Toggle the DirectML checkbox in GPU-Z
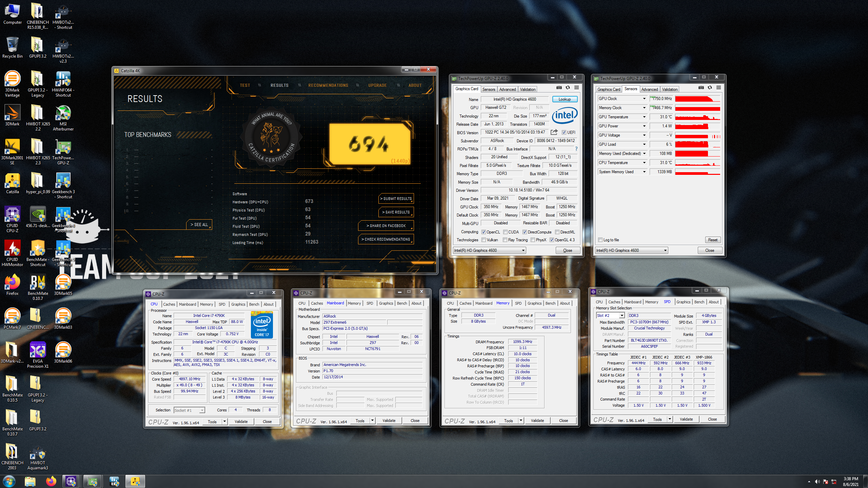Screen dimensions: 868x488 [557, 232]
